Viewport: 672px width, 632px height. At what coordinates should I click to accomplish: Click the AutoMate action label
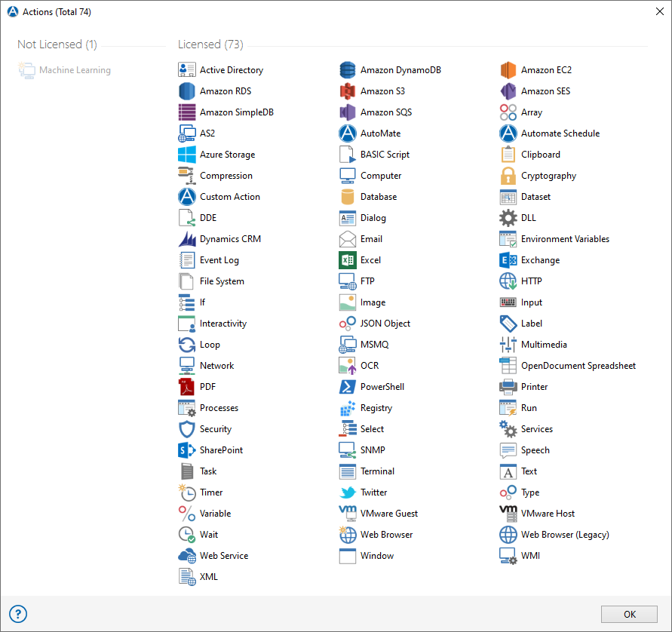click(x=381, y=133)
